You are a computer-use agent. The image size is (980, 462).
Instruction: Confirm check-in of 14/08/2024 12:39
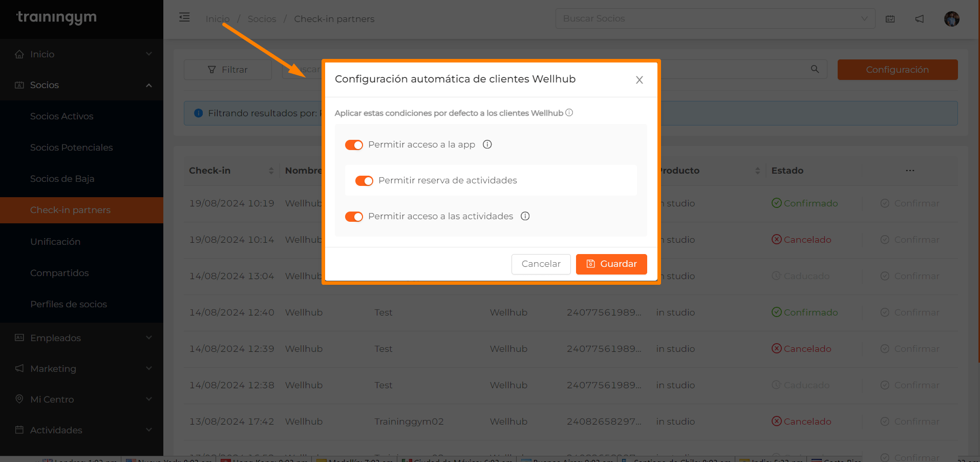pyautogui.click(x=910, y=349)
